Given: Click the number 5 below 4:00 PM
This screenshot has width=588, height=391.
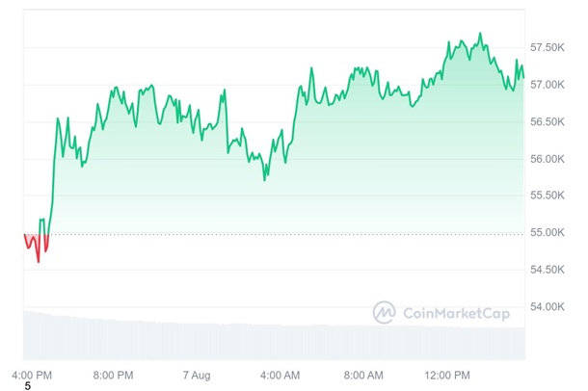Looking at the screenshot, I should (27, 386).
